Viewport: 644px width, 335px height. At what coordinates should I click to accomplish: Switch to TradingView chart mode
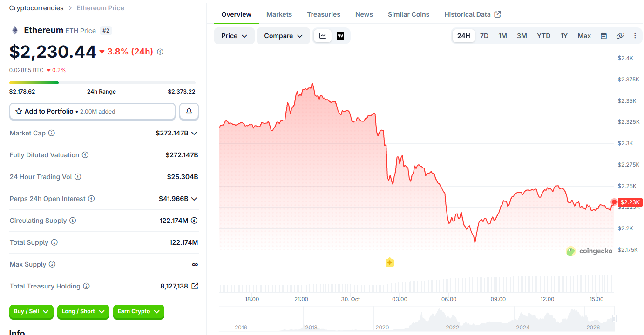click(x=340, y=36)
